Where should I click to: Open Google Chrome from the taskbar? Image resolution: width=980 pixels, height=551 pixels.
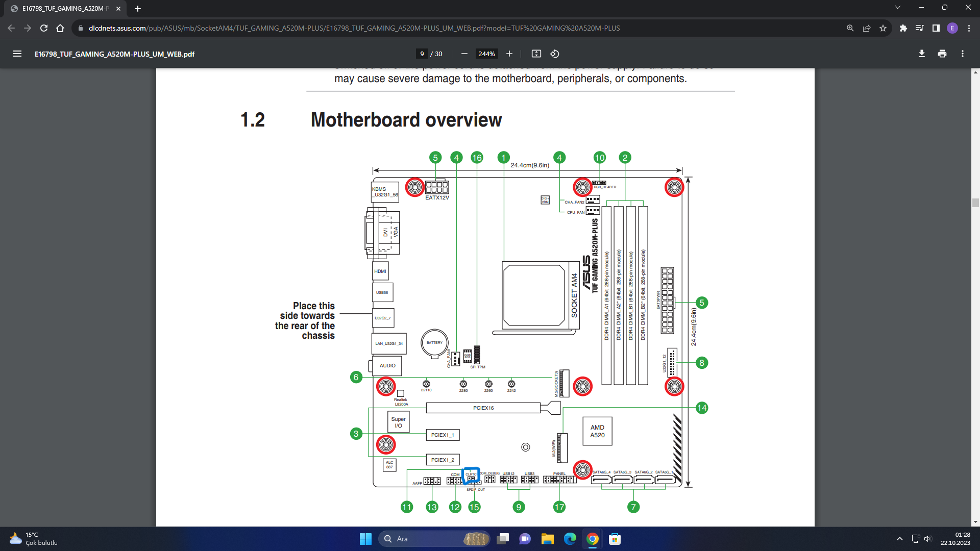point(593,539)
